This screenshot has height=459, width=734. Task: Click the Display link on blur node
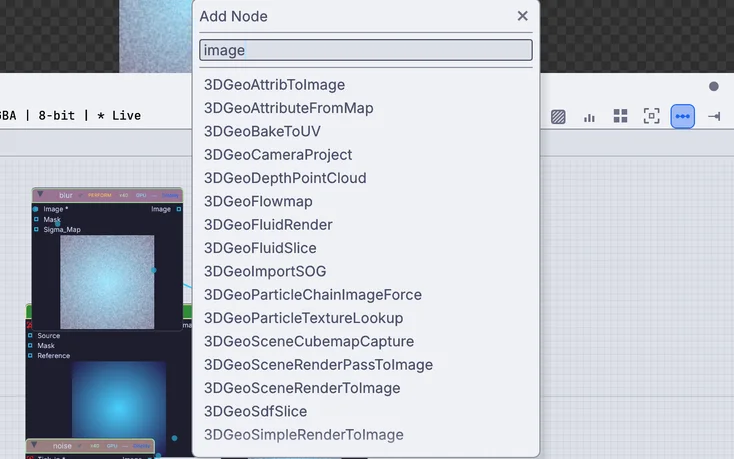coord(170,196)
